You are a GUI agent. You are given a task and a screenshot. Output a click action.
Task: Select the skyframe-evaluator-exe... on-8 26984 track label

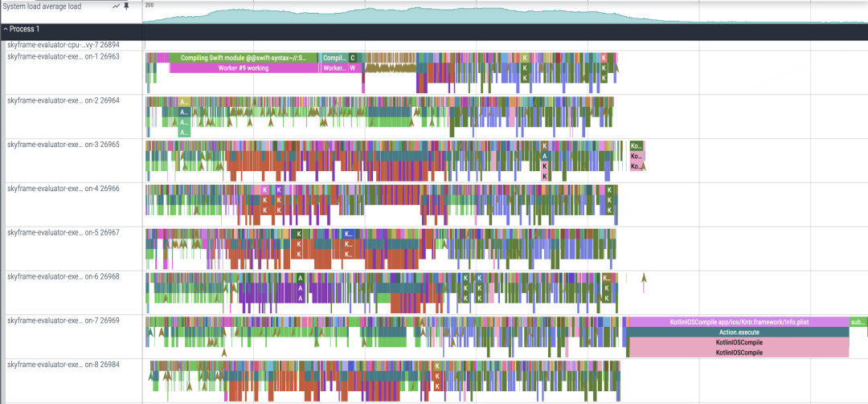[63, 365]
